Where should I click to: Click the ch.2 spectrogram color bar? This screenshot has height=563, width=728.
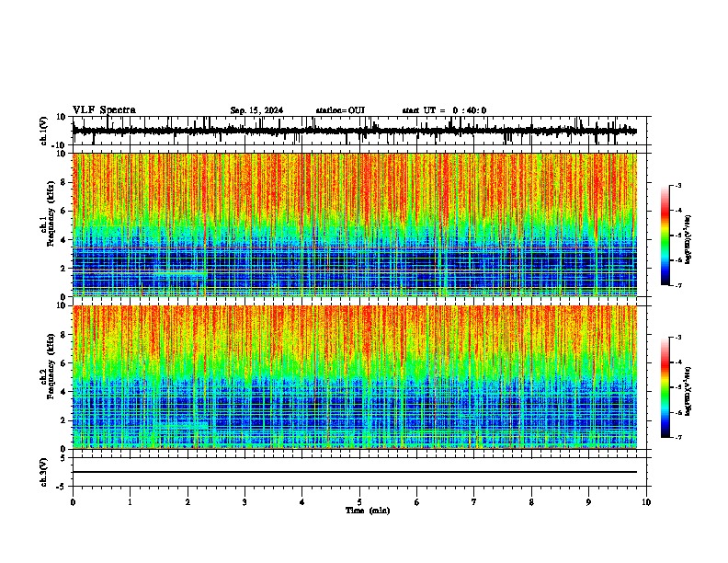[x=665, y=387]
